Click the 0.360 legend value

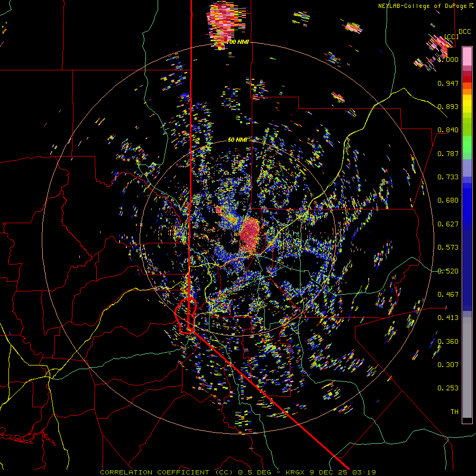[x=448, y=342]
